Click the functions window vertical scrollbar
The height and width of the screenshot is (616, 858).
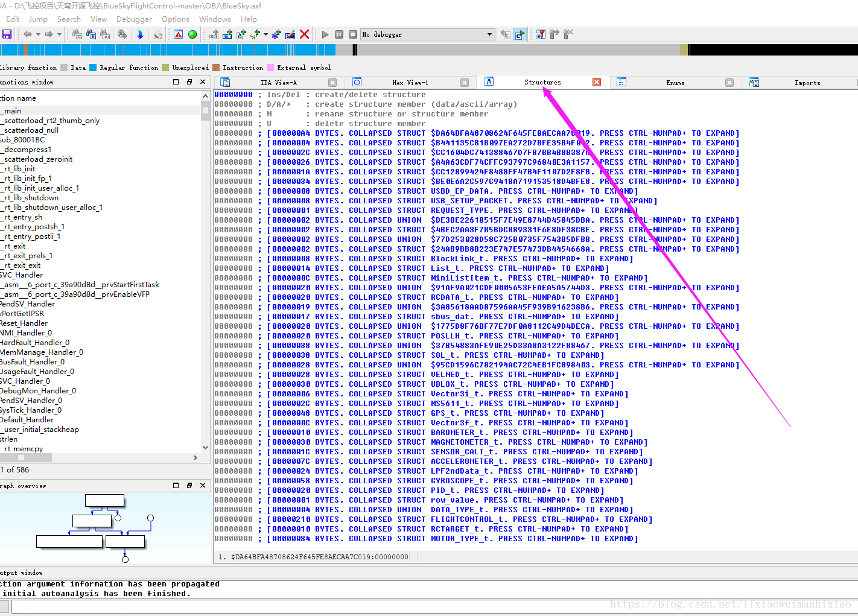coord(205,271)
